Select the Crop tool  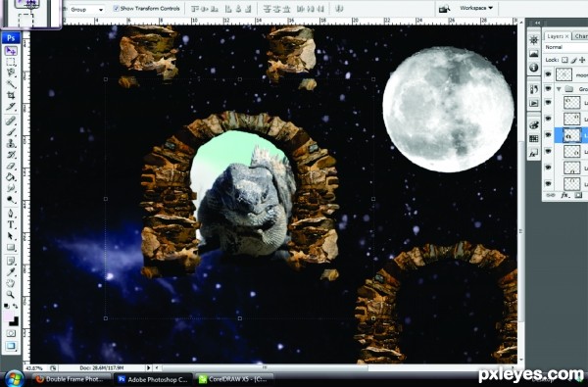pos(11,96)
